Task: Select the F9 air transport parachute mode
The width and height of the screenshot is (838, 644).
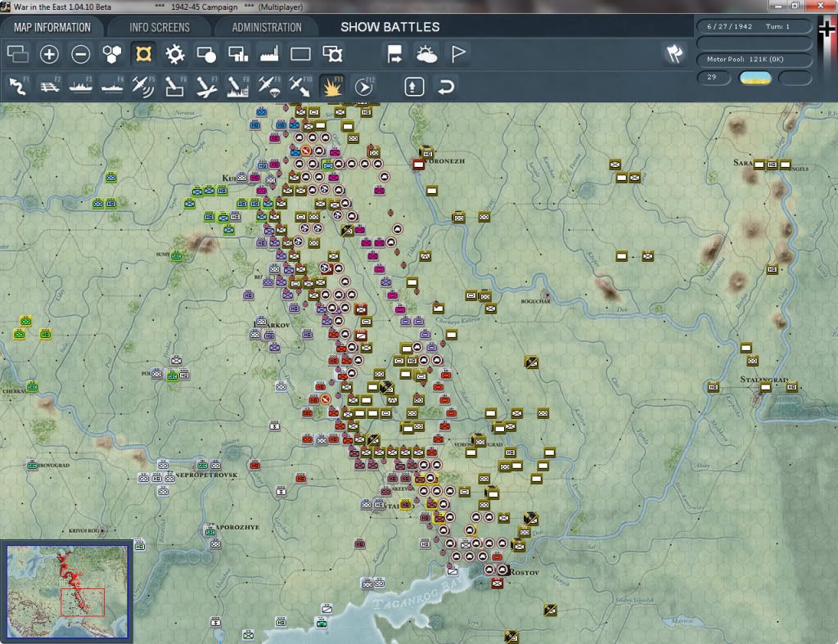Action: coord(269,87)
